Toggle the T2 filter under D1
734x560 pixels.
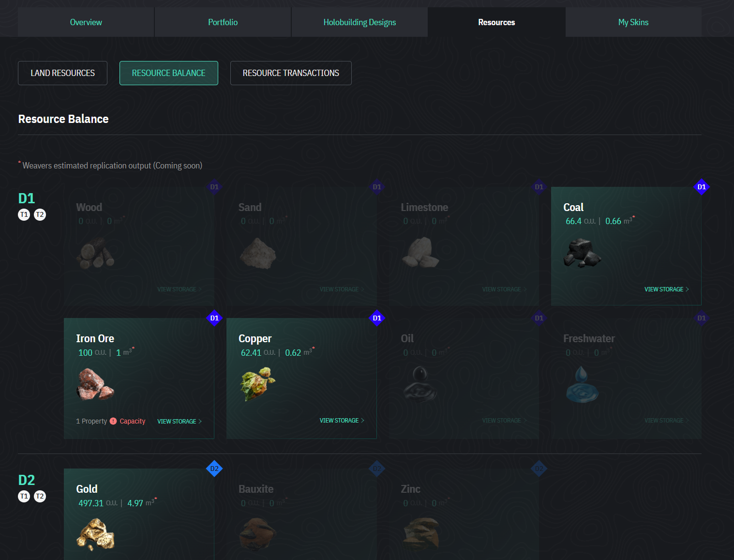coord(40,214)
